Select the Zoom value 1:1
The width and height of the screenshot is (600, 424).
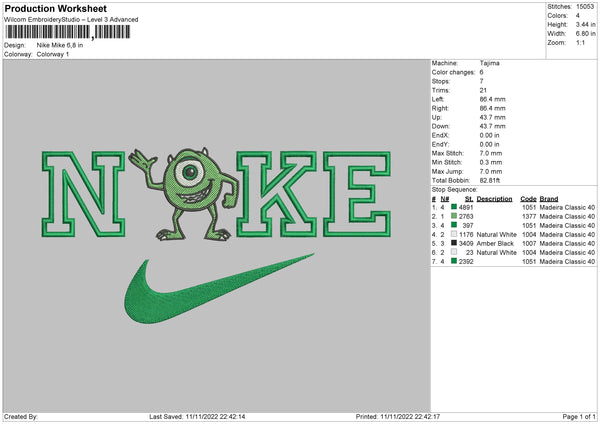click(580, 42)
